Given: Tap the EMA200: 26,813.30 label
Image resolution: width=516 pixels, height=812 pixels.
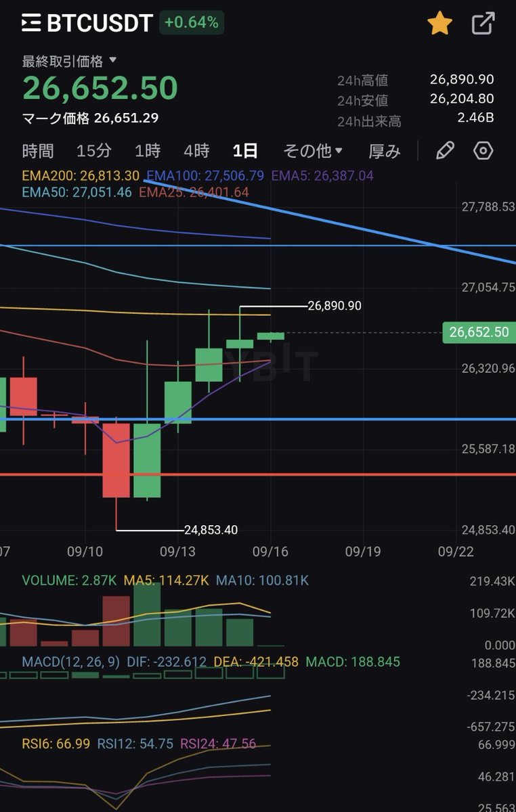Looking at the screenshot, I should (81, 176).
